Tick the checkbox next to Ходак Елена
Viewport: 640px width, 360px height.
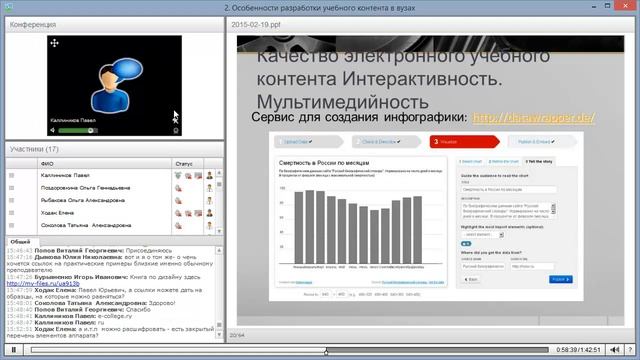(x=11, y=213)
